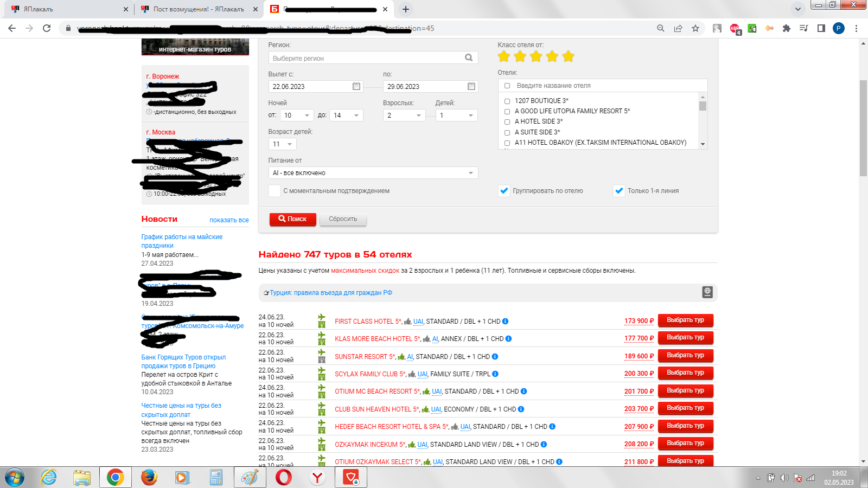Show info icon for SUNSTAR RESORT tour
Screen dimensions: 868x488
[x=495, y=357]
